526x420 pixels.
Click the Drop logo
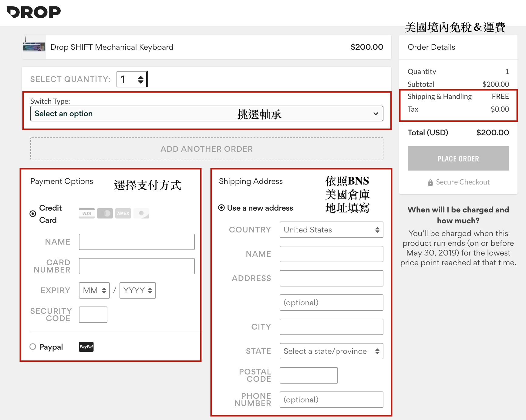pos(34,12)
